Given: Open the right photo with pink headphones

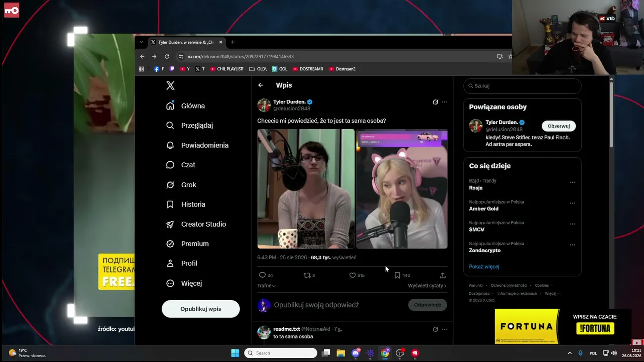Looking at the screenshot, I should [402, 189].
